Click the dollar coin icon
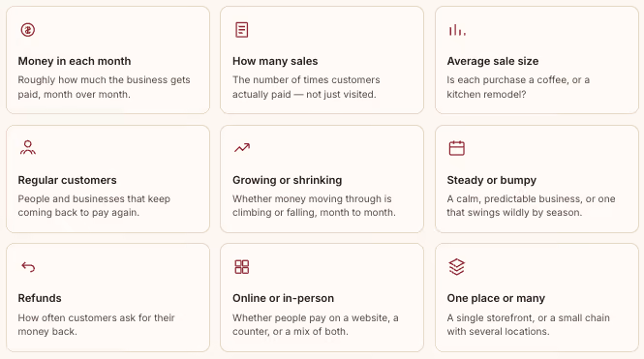 (x=28, y=30)
